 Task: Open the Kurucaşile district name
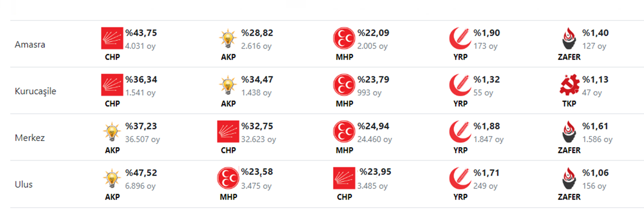point(35,91)
